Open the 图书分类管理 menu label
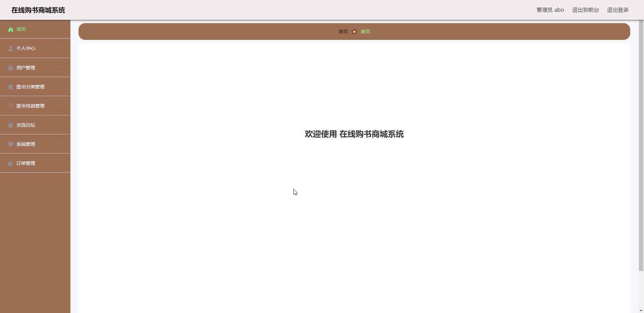644x313 pixels. tap(31, 87)
